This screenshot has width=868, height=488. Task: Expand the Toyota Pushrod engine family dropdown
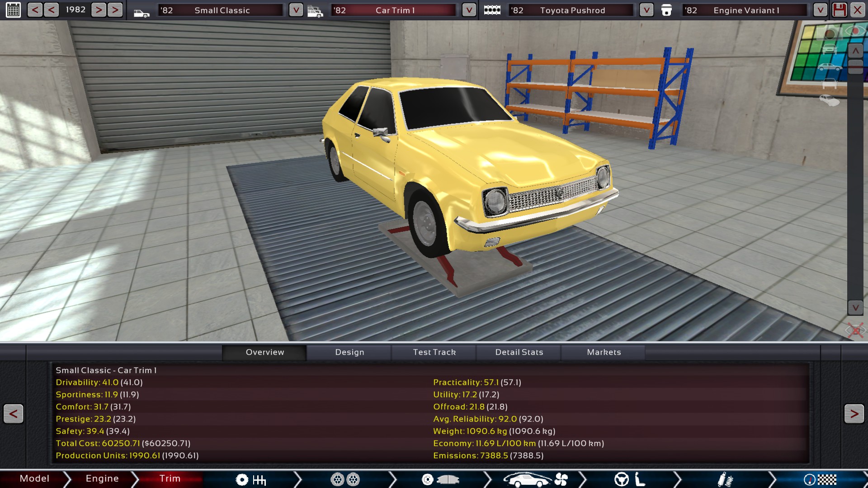(646, 10)
